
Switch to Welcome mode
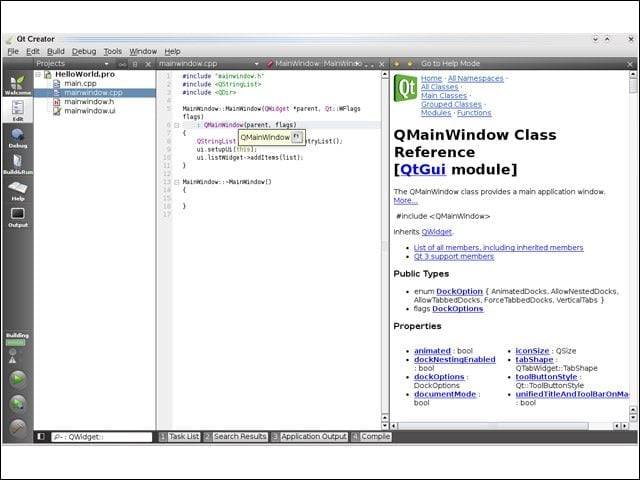(18, 85)
